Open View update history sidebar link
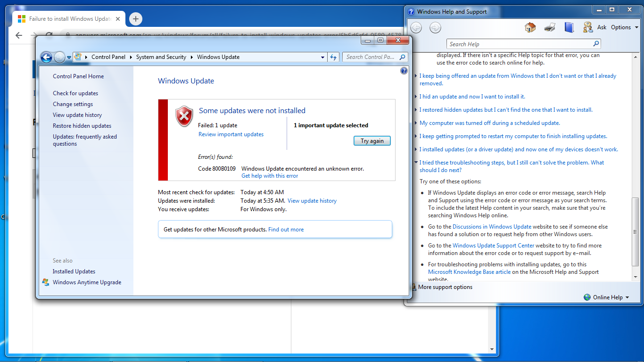 click(x=77, y=115)
